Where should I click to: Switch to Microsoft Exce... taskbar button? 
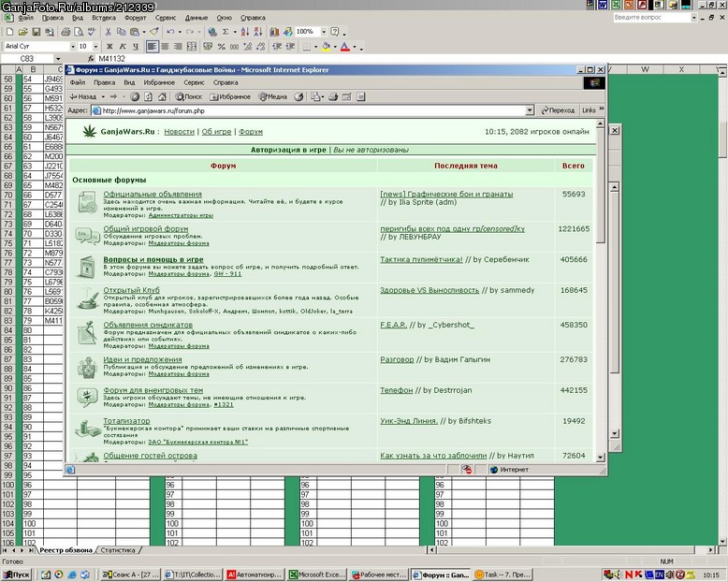click(x=318, y=575)
